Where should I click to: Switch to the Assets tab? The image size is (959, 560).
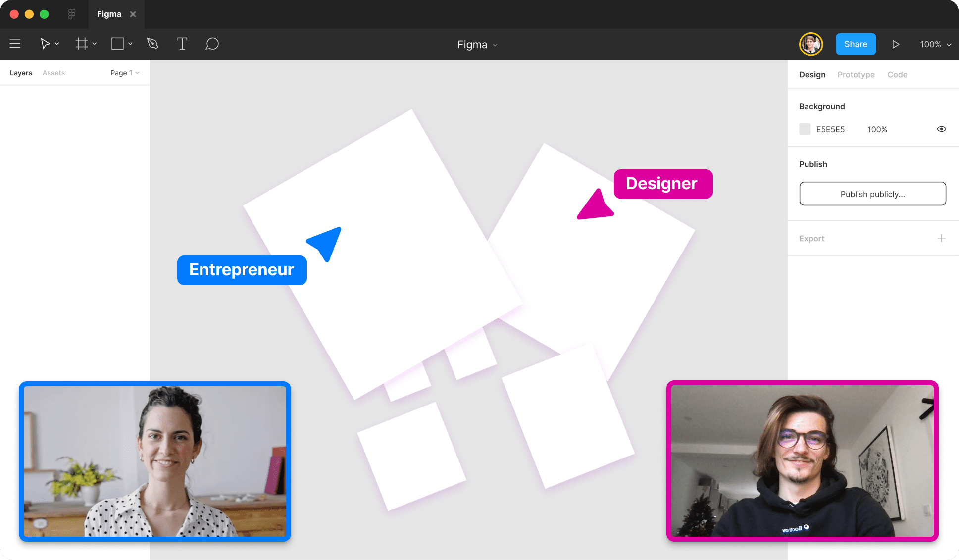tap(53, 73)
